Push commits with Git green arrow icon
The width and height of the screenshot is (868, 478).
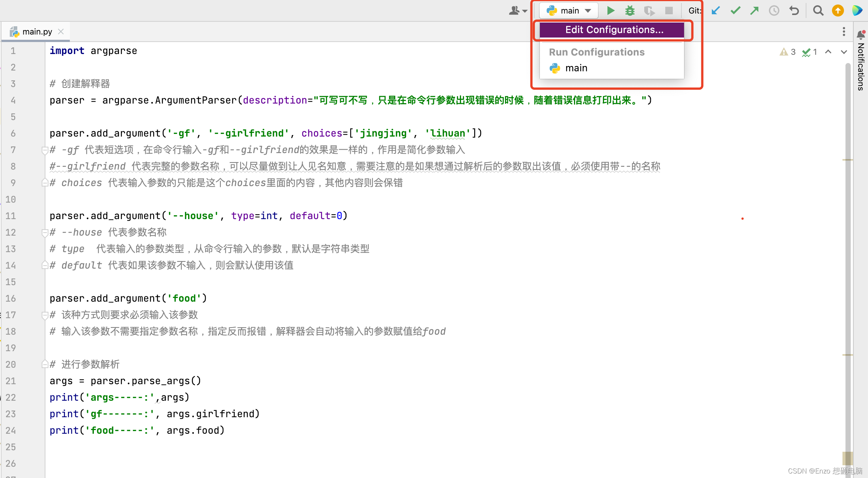tap(755, 11)
